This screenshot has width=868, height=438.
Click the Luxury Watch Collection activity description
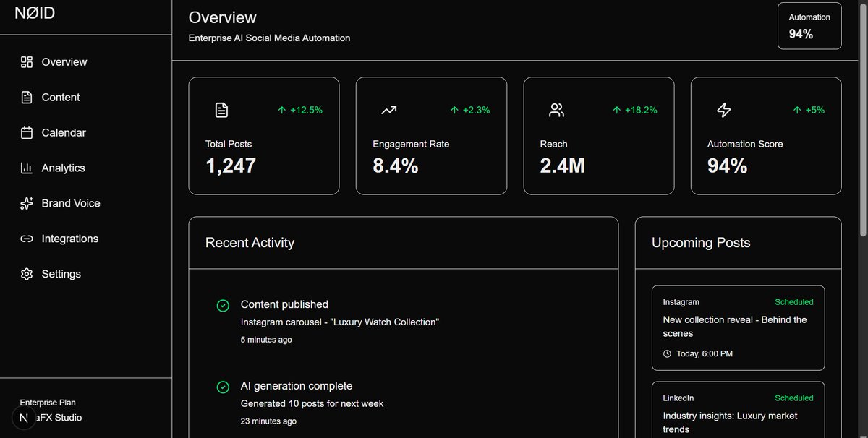pos(340,322)
